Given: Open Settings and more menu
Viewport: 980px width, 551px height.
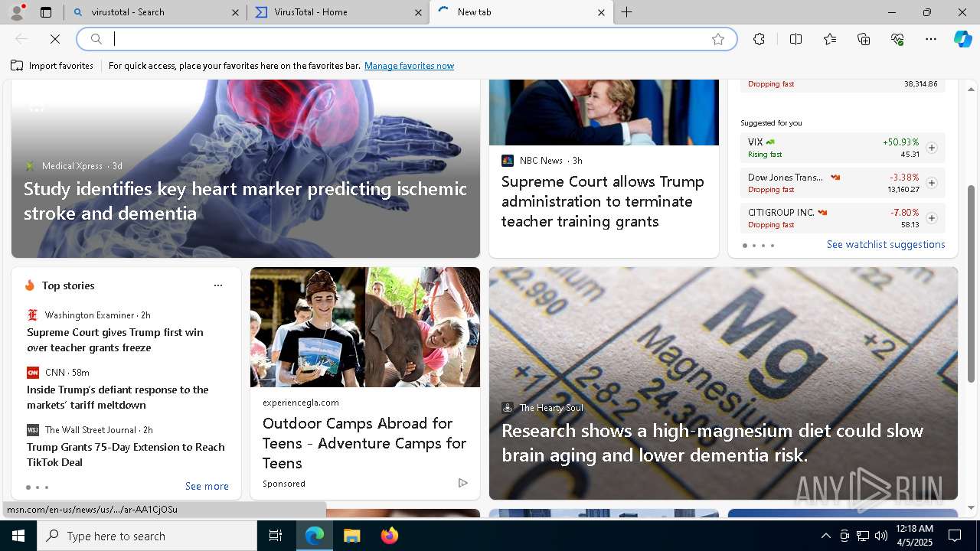Looking at the screenshot, I should 931,39.
